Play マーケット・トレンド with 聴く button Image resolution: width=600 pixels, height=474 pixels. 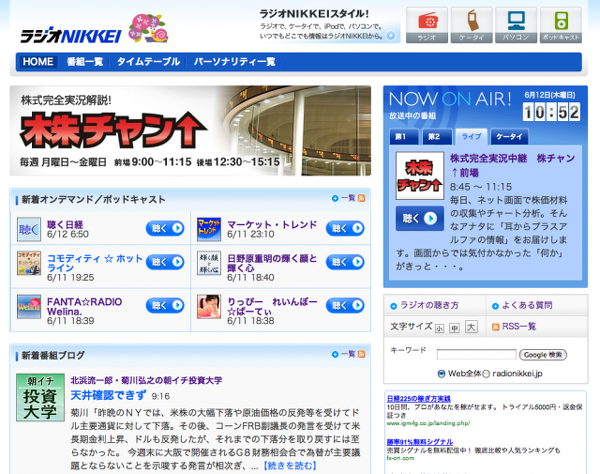point(345,228)
